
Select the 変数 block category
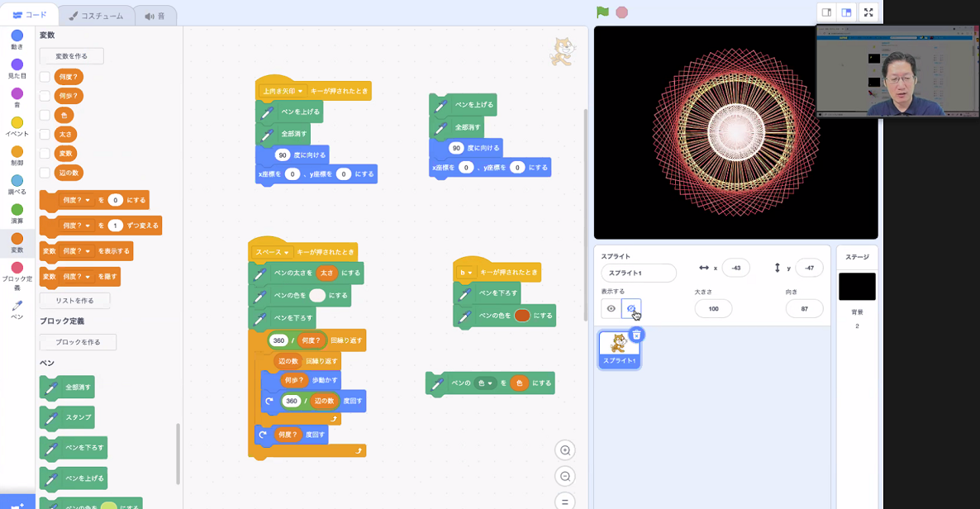(17, 242)
